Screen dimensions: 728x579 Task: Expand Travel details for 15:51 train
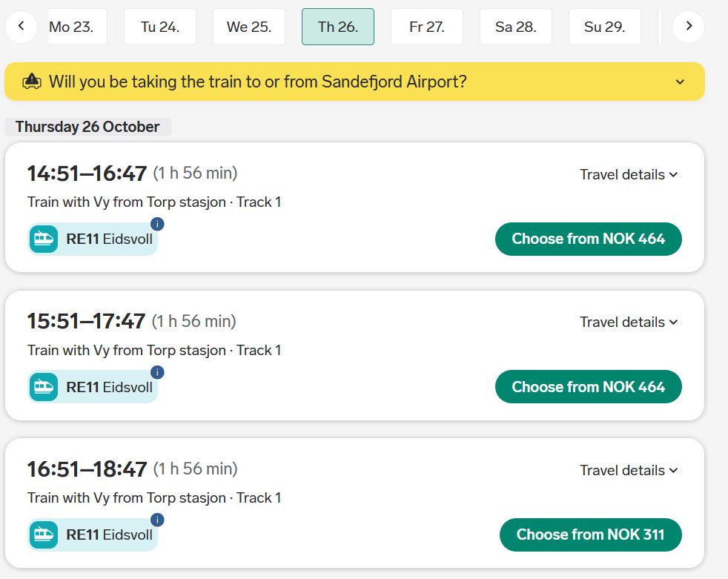click(x=629, y=322)
